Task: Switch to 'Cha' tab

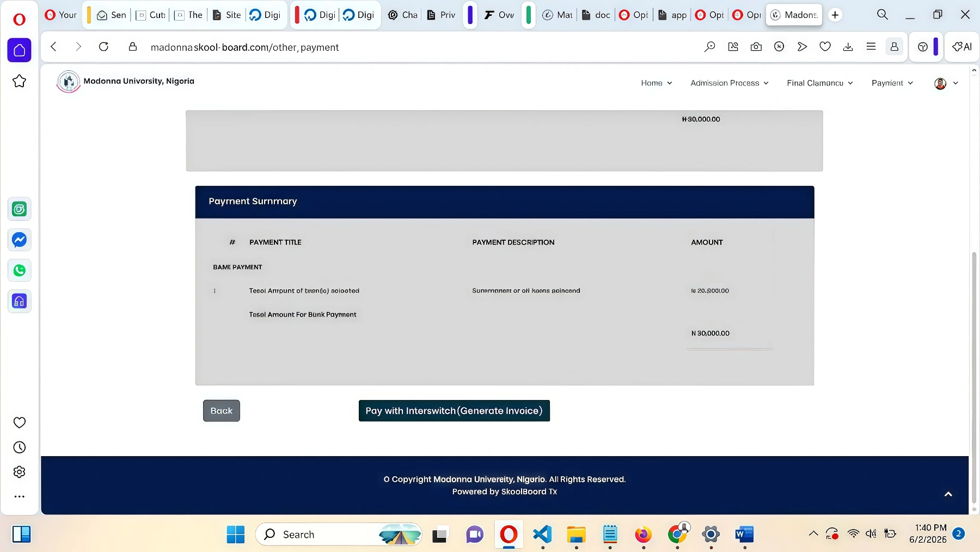Action: (x=403, y=15)
